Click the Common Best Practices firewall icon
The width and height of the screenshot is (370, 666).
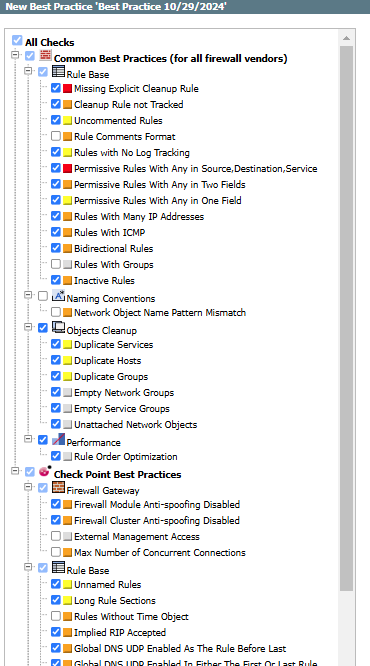tap(45, 55)
